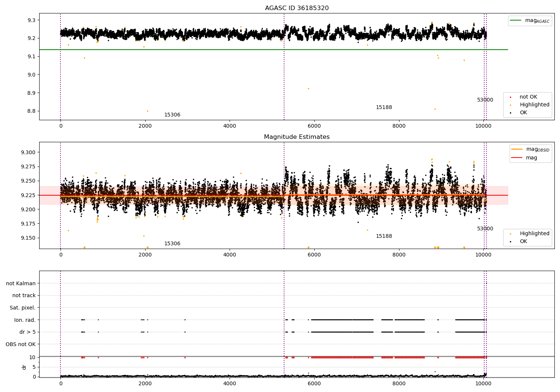
Task: Click the "9.0" y-axis tick of top plot
Action: [x=31, y=75]
